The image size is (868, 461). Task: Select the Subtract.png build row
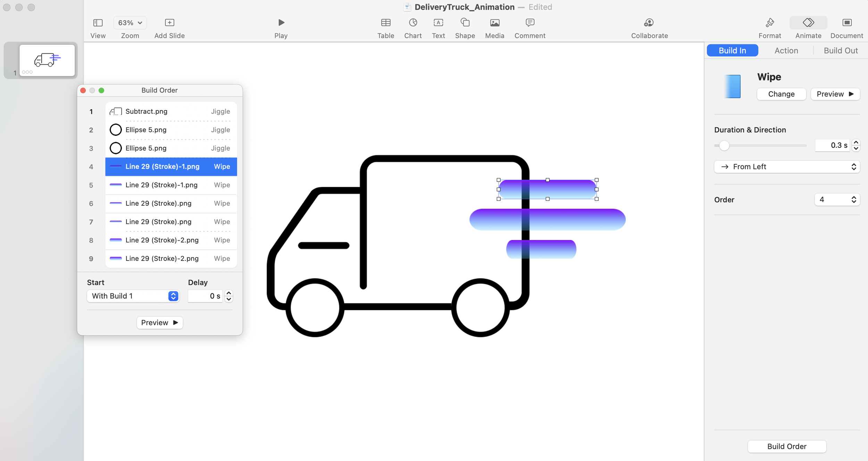point(171,112)
